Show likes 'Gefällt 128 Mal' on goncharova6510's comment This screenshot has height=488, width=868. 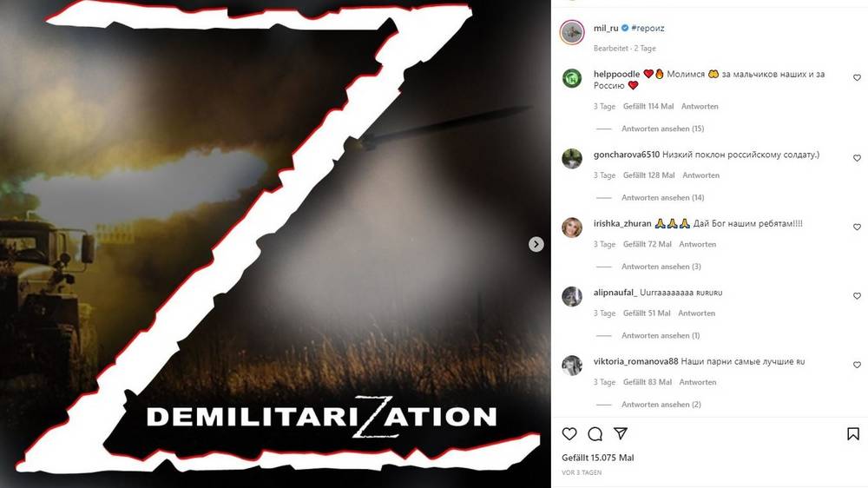[648, 175]
